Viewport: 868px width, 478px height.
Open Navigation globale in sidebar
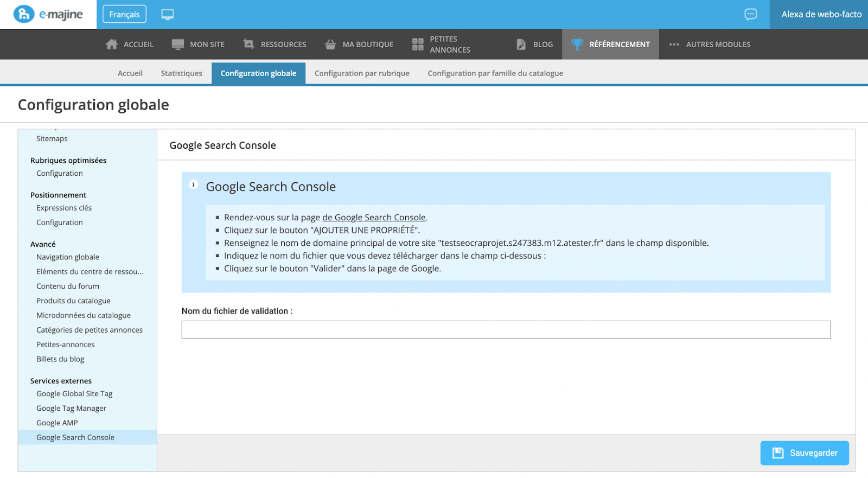click(x=68, y=258)
